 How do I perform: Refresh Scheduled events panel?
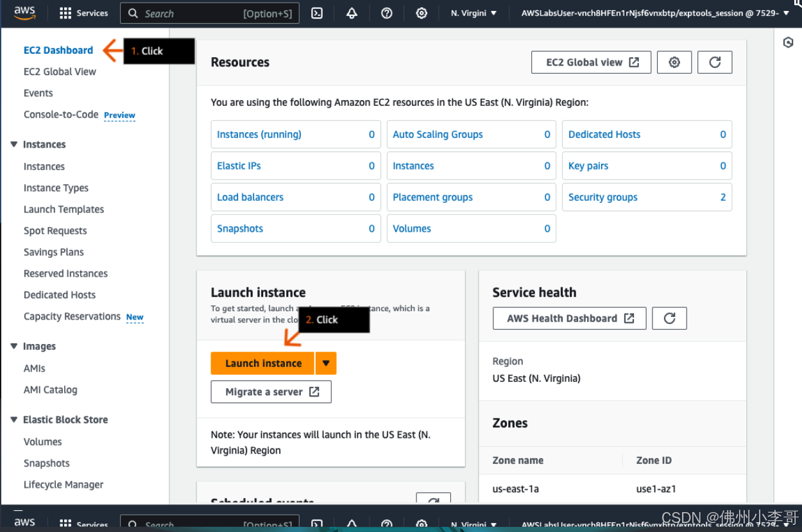[434, 499]
